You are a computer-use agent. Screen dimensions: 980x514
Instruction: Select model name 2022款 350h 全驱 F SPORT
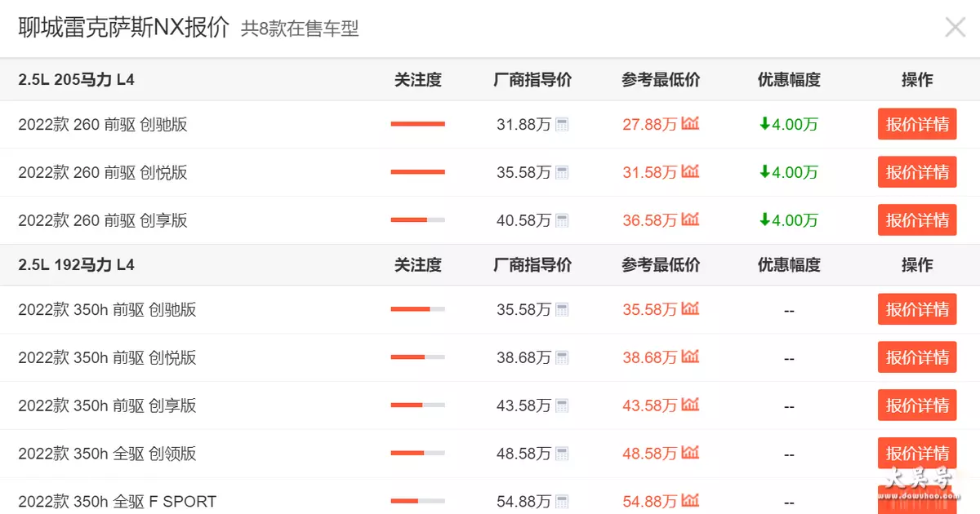pos(117,503)
